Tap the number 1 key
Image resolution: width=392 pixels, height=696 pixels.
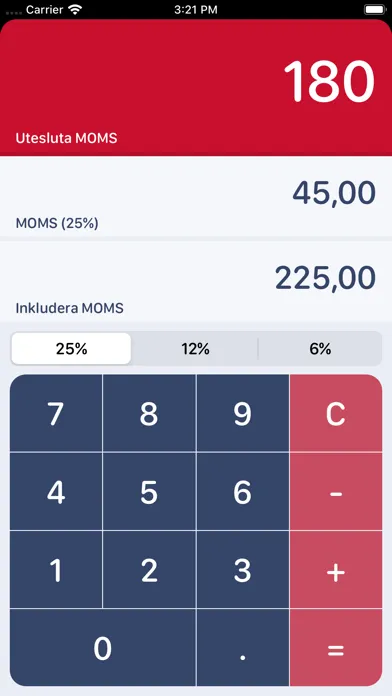[x=56, y=570]
